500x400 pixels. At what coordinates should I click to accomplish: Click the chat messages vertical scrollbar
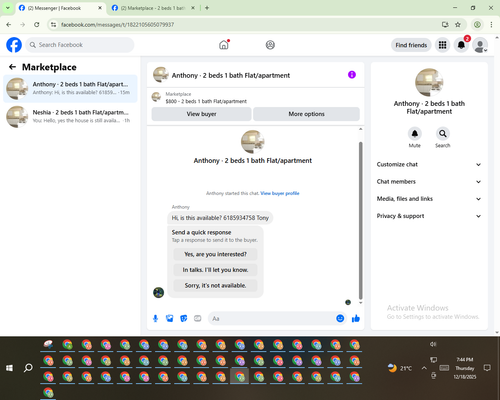[360, 220]
